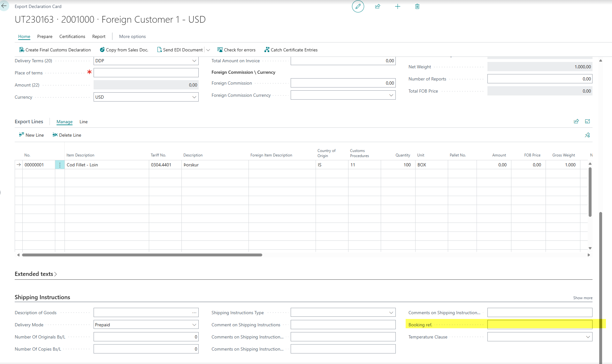Click the back arrow icon

[4, 6]
